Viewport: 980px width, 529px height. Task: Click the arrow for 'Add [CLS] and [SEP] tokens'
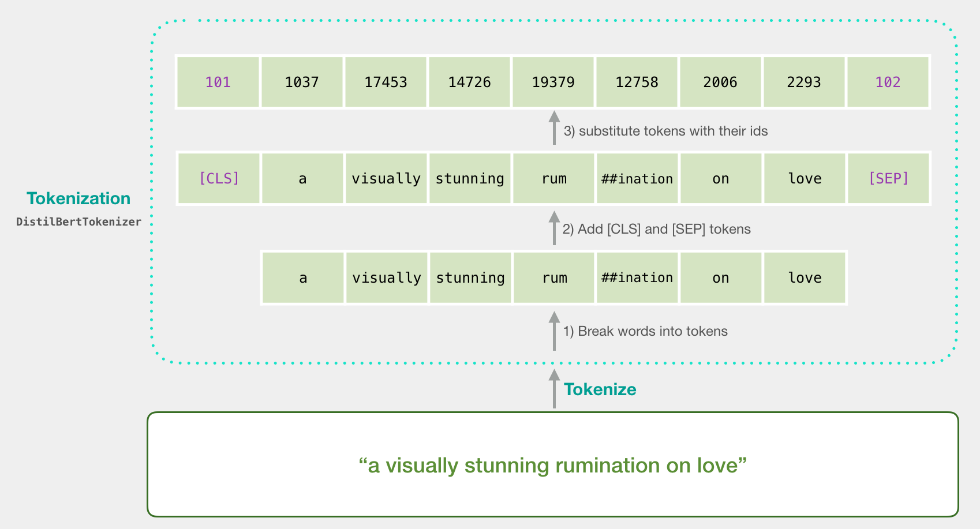(x=554, y=225)
